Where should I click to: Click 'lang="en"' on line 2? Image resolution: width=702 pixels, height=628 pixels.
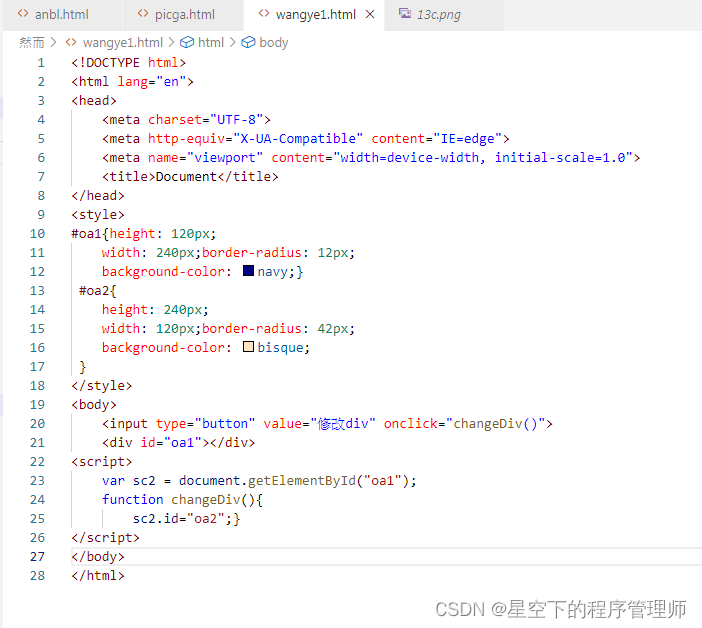[152, 82]
